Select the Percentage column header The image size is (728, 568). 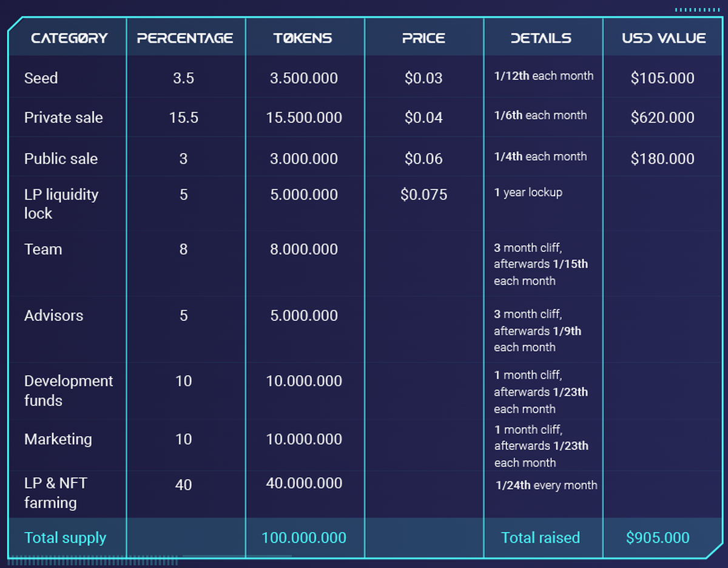185,38
